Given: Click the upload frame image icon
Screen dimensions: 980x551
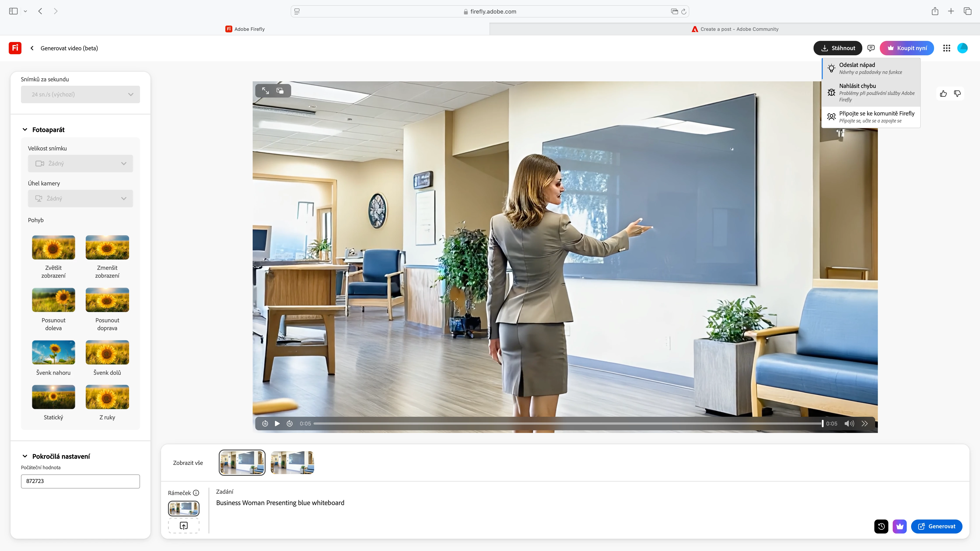Looking at the screenshot, I should 184,525.
